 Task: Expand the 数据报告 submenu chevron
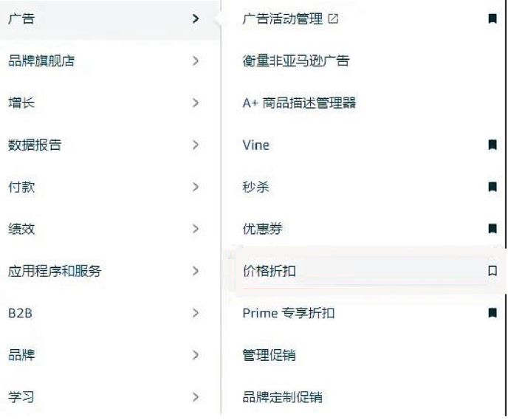tap(196, 145)
